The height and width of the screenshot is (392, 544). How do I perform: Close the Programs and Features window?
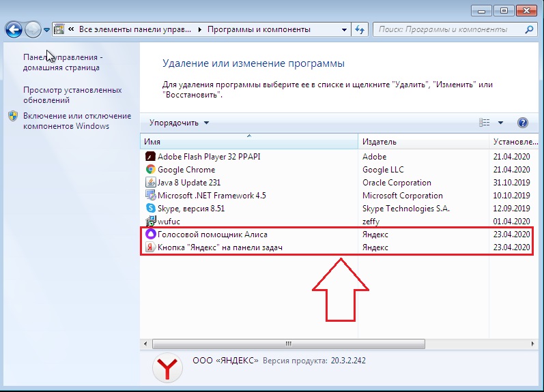[x=526, y=11]
